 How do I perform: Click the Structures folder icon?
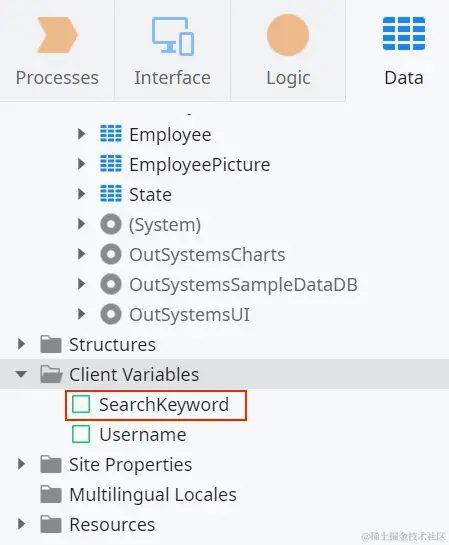tap(51, 344)
